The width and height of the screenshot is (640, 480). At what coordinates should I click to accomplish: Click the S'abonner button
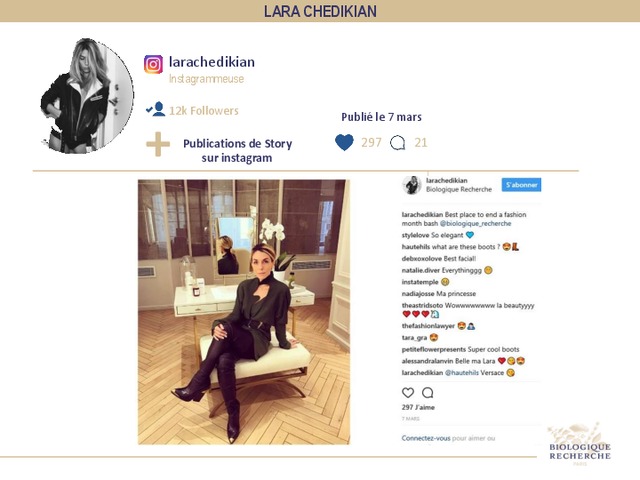coord(521,185)
